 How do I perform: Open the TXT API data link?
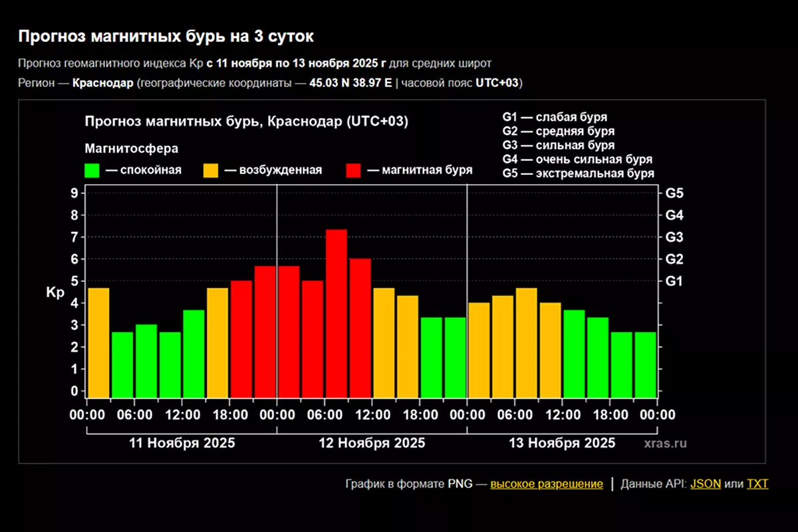pyautogui.click(x=757, y=483)
